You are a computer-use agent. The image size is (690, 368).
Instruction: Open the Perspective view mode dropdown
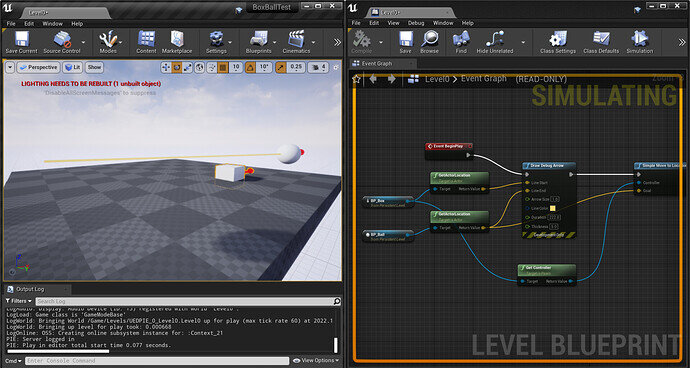click(38, 67)
